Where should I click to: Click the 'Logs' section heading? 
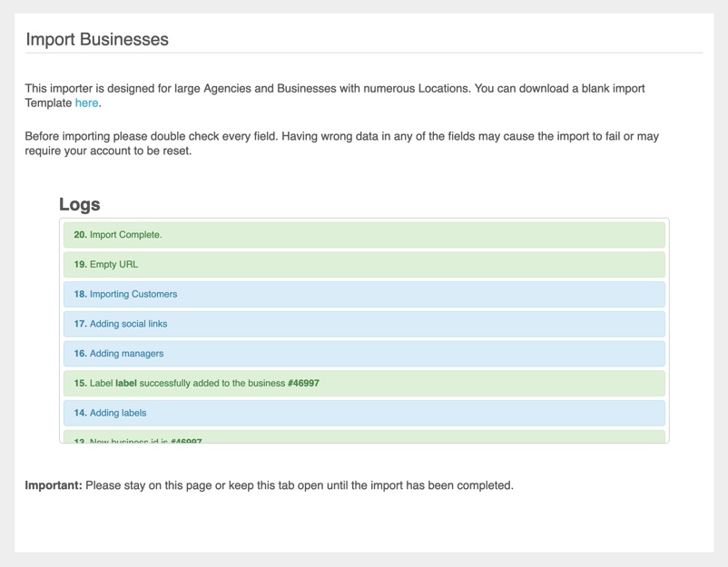(81, 204)
